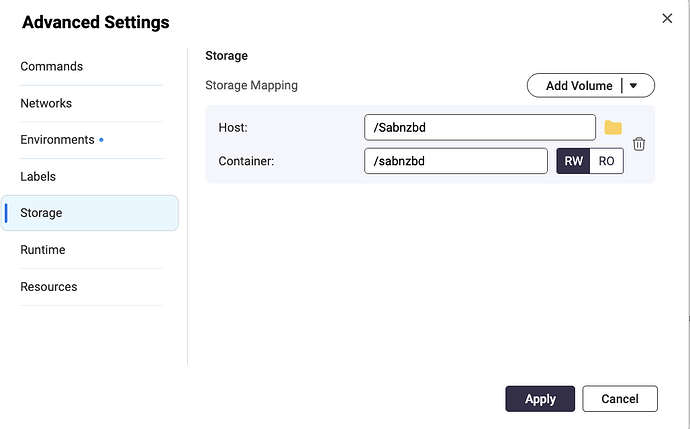This screenshot has height=429, width=690.
Task: Click the blue dot beside Environments
Action: [102, 140]
